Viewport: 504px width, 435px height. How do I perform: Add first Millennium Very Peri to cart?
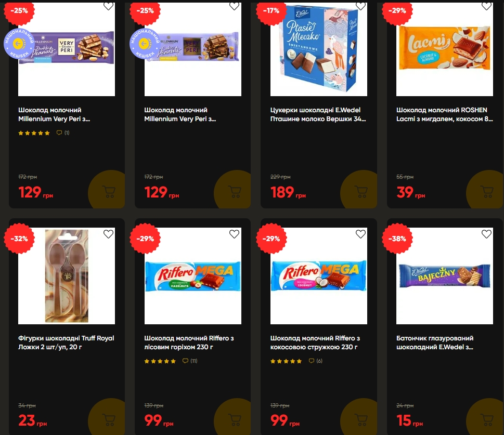(x=108, y=191)
